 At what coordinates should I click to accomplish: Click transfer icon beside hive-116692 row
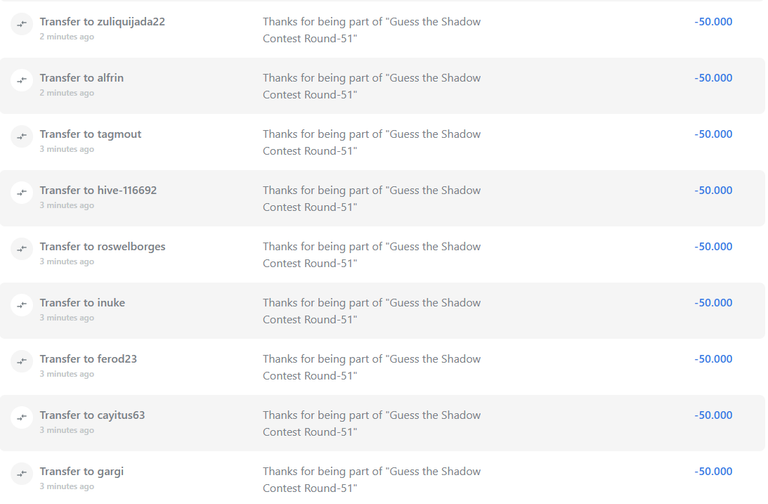point(22,192)
